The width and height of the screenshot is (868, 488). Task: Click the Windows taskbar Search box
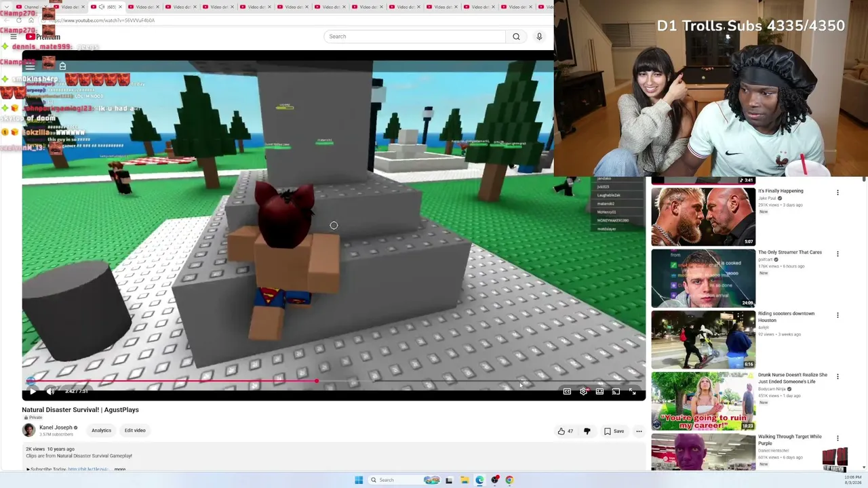click(404, 480)
